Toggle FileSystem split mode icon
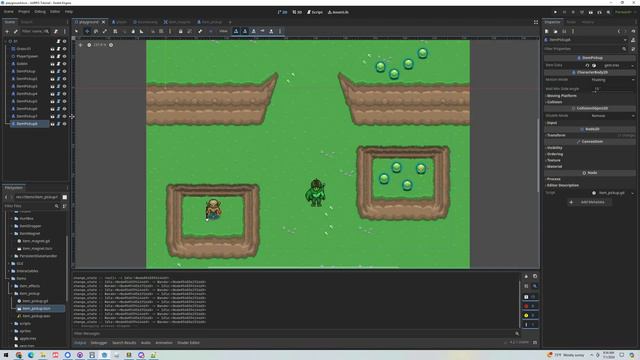The width and height of the screenshot is (640, 360). click(64, 197)
